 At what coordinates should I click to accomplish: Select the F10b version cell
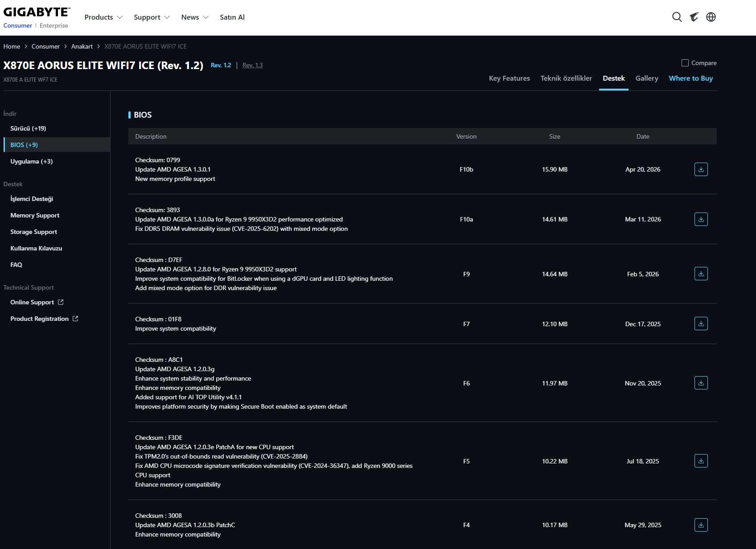tap(466, 169)
